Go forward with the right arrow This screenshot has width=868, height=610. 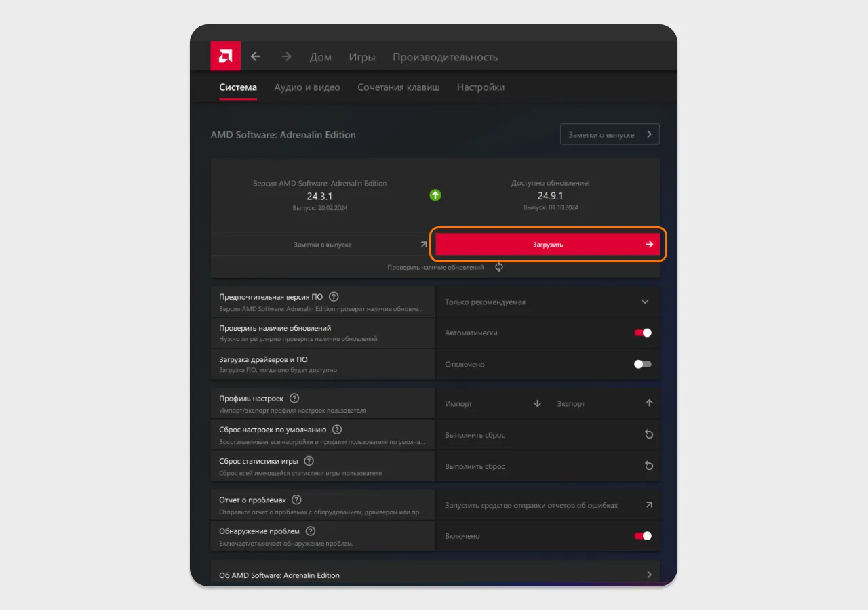[286, 57]
